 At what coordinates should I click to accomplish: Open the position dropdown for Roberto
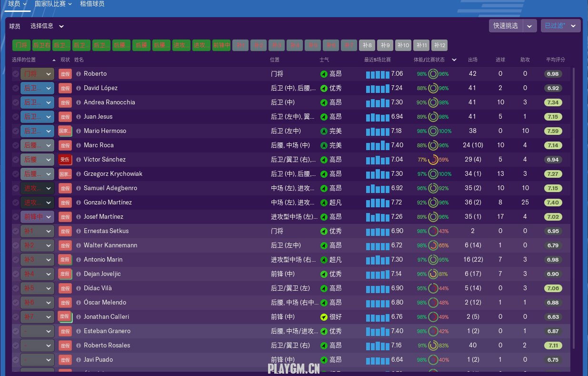pos(38,74)
